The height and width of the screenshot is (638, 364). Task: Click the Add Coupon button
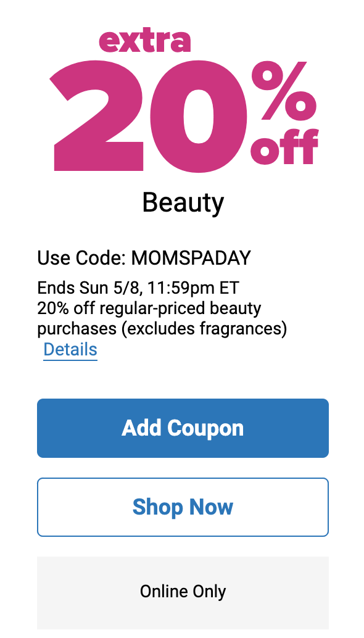tap(183, 428)
